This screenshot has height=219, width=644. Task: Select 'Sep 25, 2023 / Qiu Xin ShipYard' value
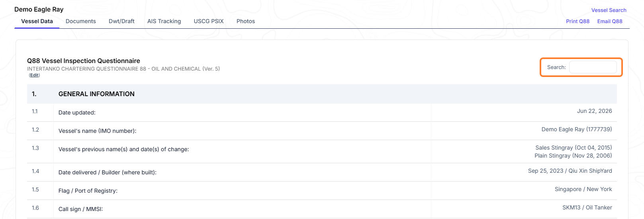click(x=570, y=171)
